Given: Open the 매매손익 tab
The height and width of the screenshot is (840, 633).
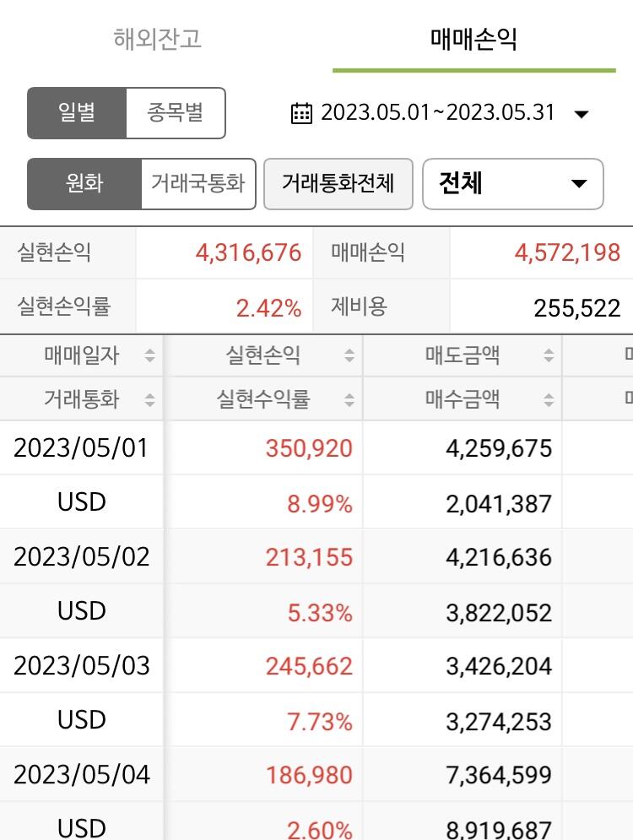Looking at the screenshot, I should click(x=474, y=39).
